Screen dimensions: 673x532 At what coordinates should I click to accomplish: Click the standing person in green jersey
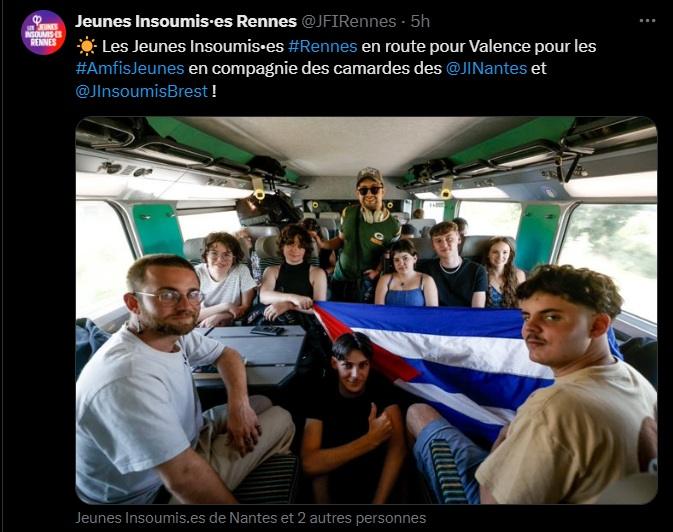[x=366, y=232]
